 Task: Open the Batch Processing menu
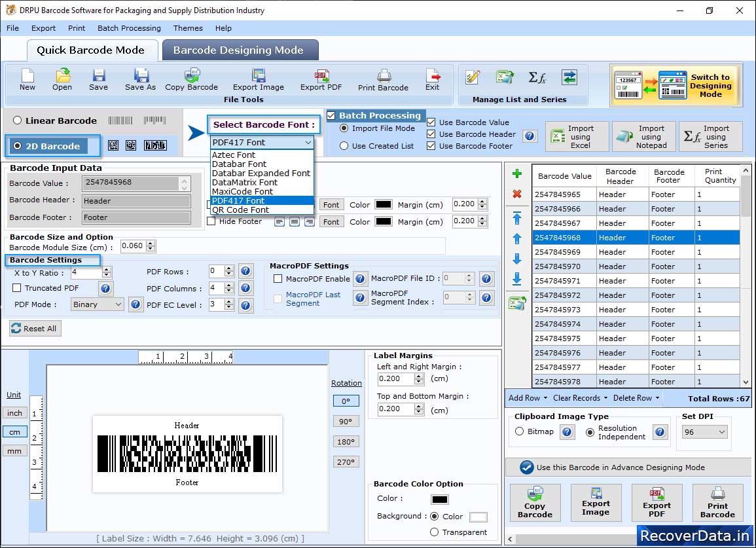coord(129,28)
